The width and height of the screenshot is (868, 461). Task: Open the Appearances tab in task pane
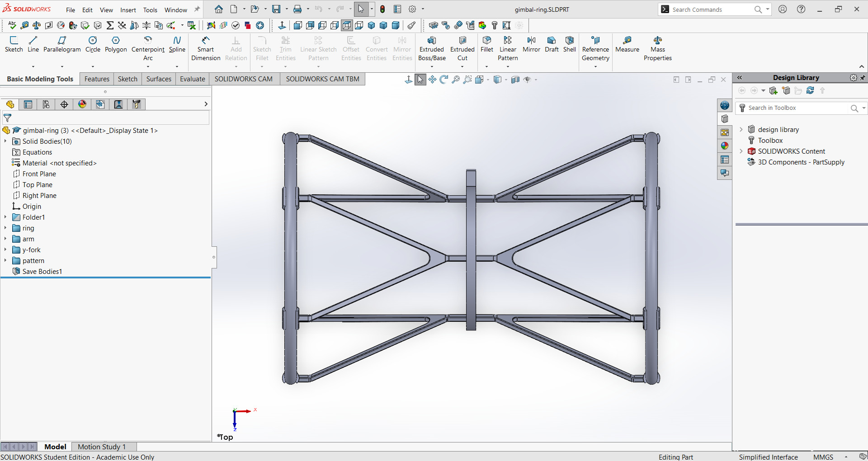tap(725, 146)
